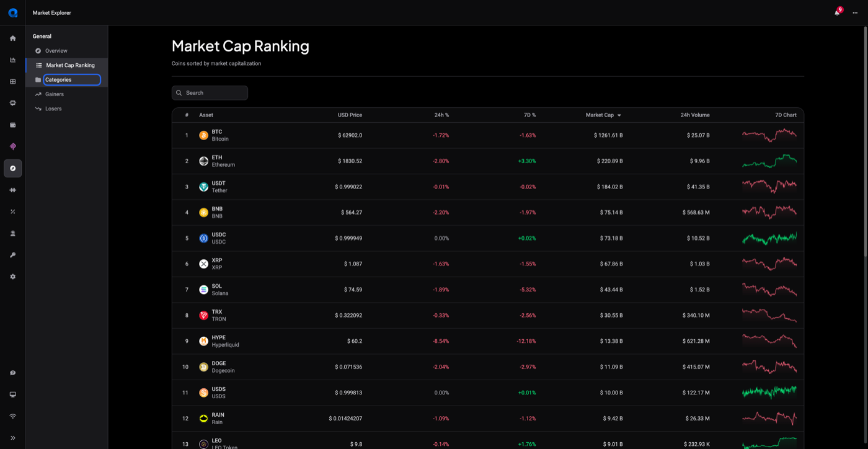Click the Rain coin icon

point(203,419)
